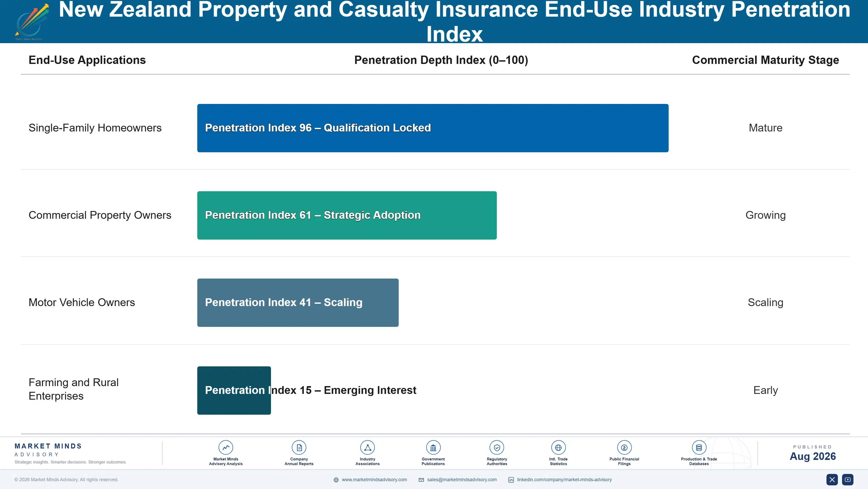Click the Production & Trade Databases icon
The image size is (868, 489).
tap(699, 447)
